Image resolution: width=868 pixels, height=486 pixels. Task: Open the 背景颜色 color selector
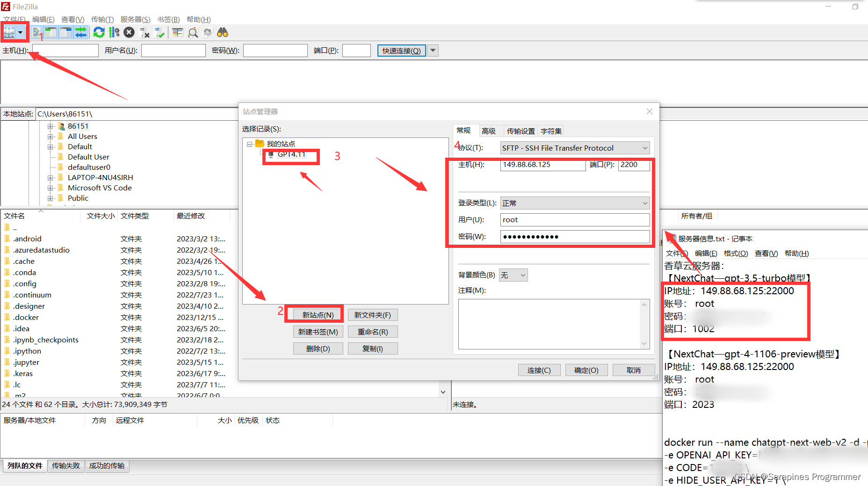(513, 275)
